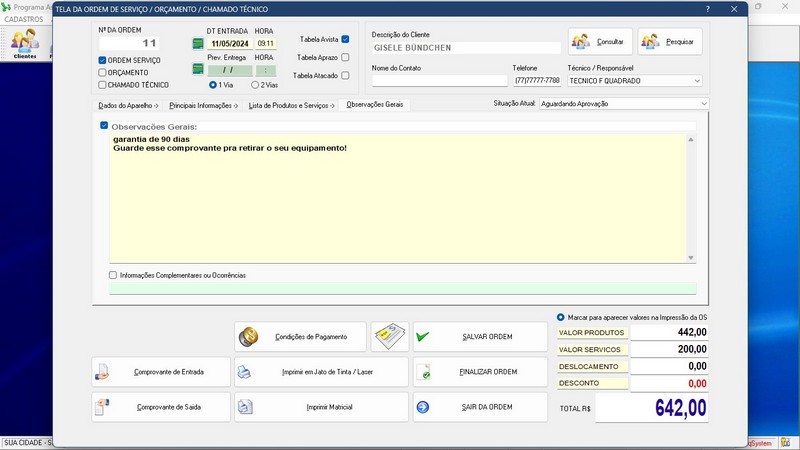Click the calendar icon beside DT ENTRADA
Viewport: 800px width, 450px height.
pos(198,44)
